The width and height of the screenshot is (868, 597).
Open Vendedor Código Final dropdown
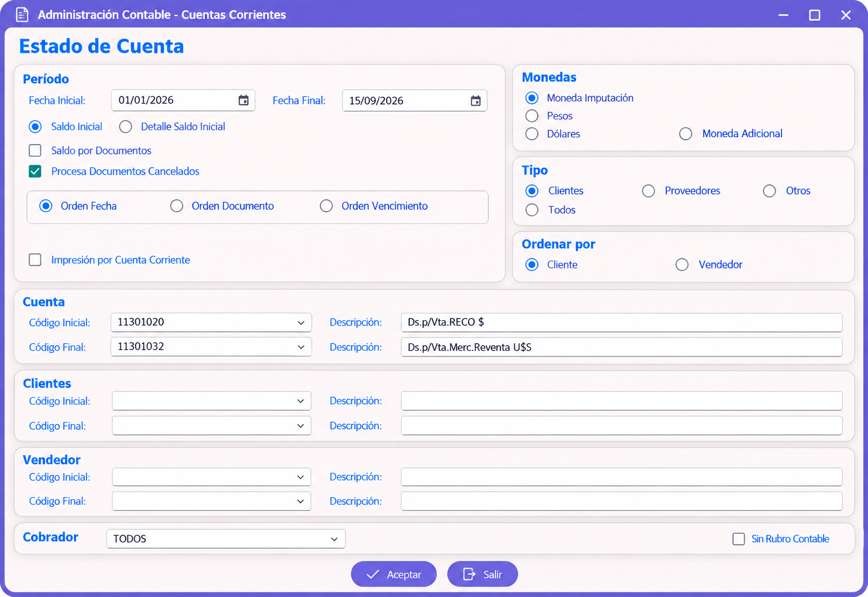[x=301, y=501]
